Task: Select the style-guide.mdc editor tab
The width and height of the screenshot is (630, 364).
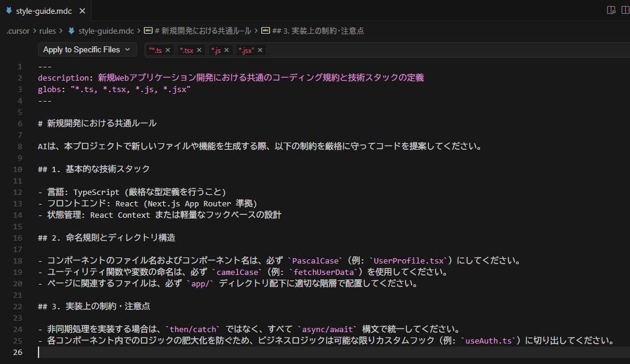Action: [45, 10]
